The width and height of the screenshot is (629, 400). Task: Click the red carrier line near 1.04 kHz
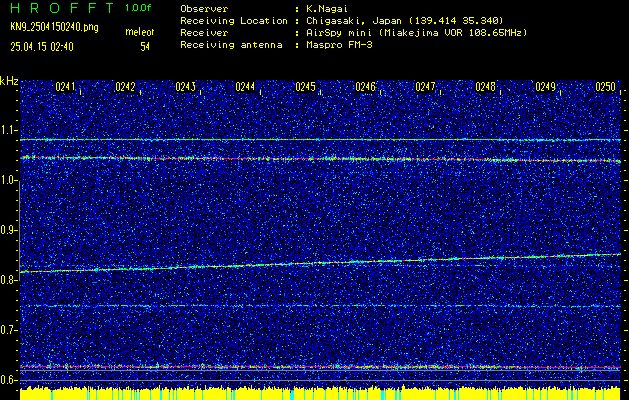(320, 159)
